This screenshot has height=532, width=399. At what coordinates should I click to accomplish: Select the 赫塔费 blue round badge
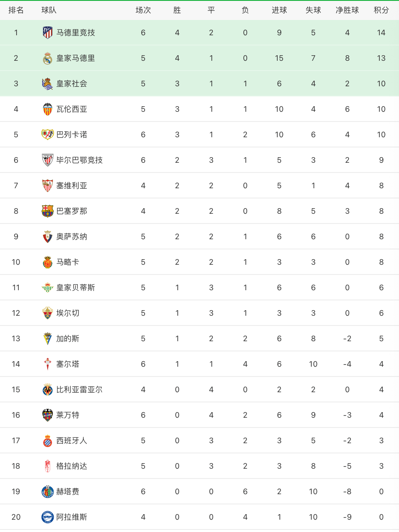point(48,492)
